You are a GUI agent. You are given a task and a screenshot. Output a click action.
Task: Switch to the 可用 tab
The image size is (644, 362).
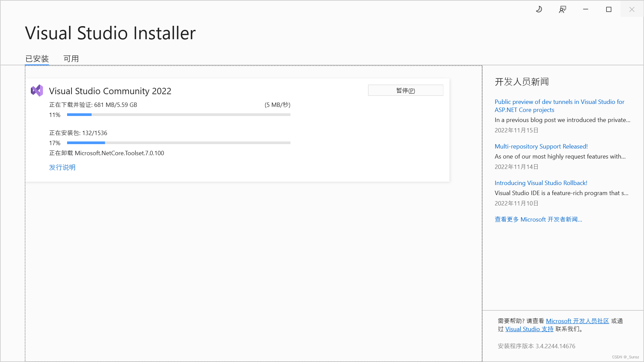point(71,59)
